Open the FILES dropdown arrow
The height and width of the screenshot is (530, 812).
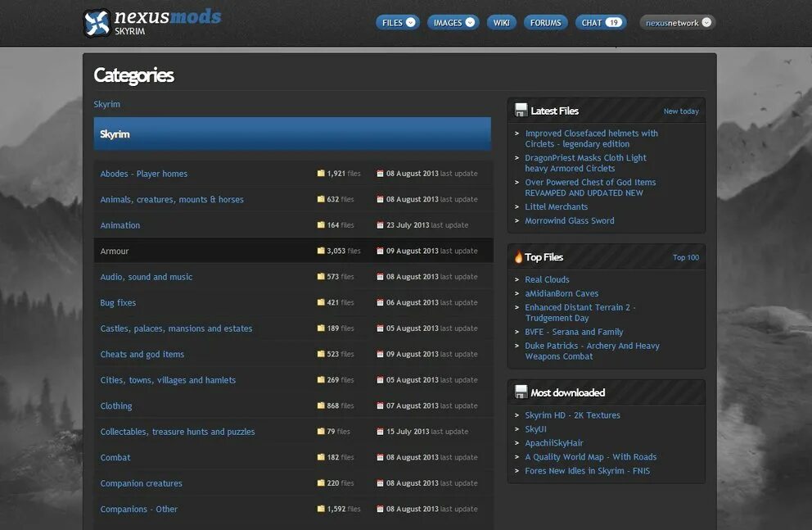(x=411, y=22)
